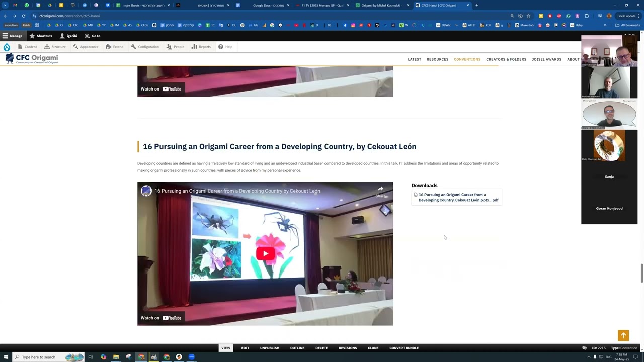Click the page vertical scrollbar thumb
The image size is (644, 362).
click(x=641, y=273)
